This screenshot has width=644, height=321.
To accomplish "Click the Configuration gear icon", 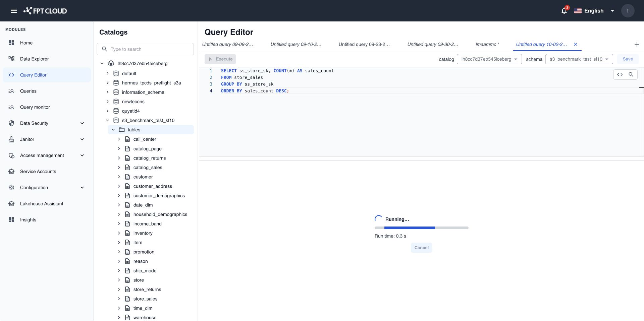I will point(11,188).
